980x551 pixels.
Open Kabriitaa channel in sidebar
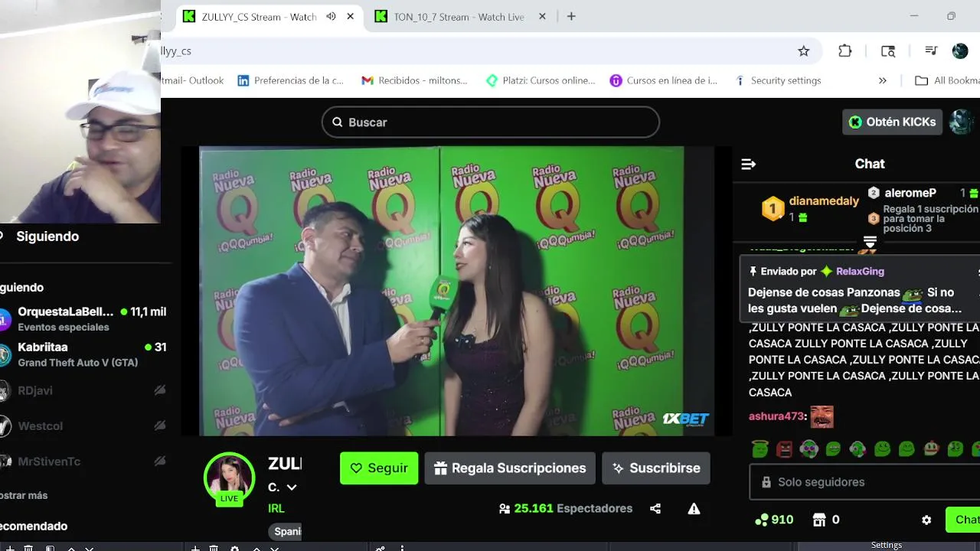(83, 354)
